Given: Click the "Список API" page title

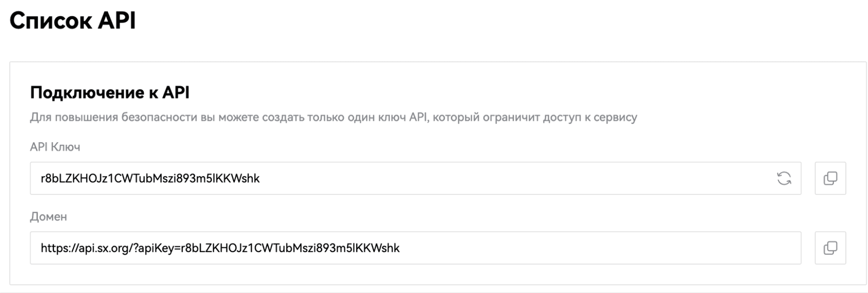Looking at the screenshot, I should (72, 20).
